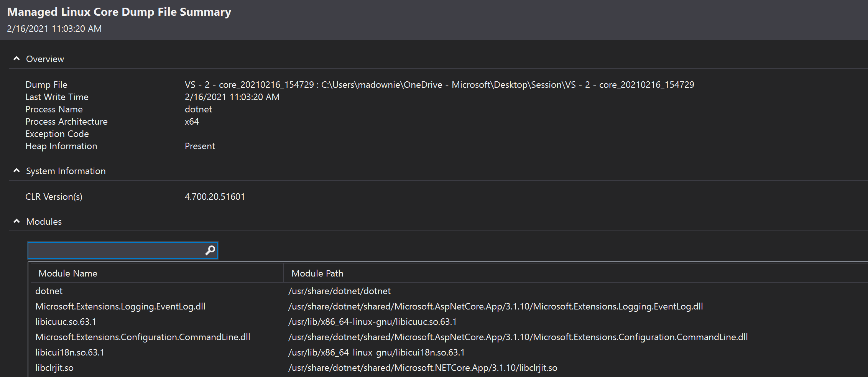The width and height of the screenshot is (868, 377).
Task: Click the Last Write Time value in Overview
Action: [x=232, y=97]
